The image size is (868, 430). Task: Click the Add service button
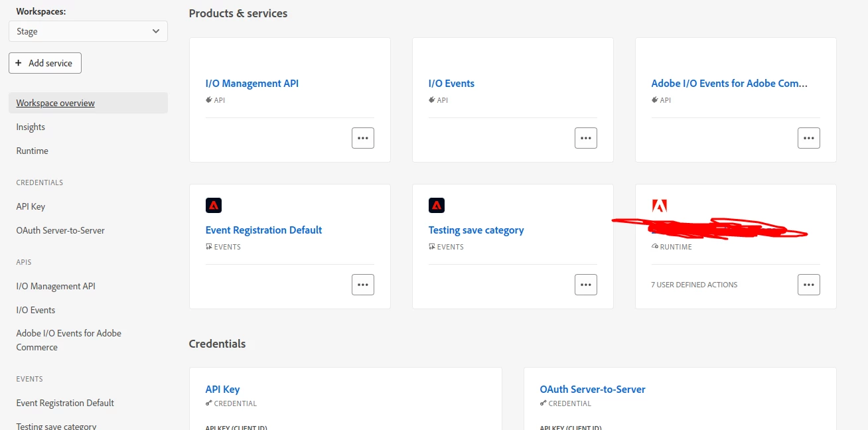pos(45,63)
